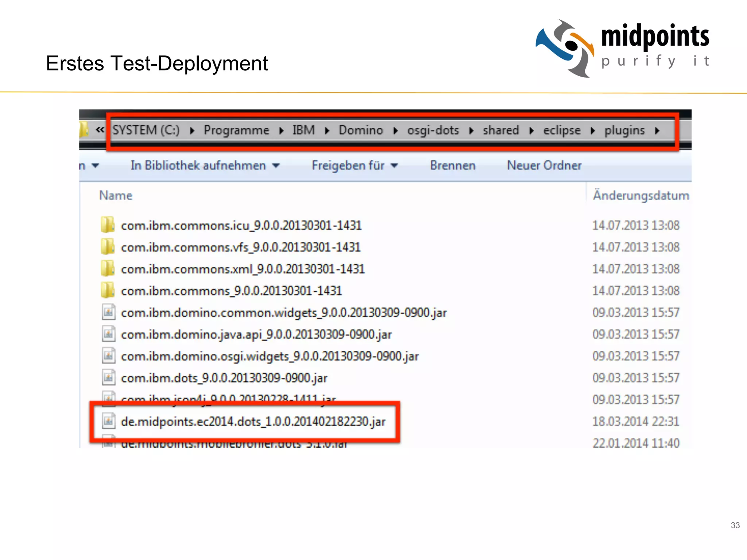Image resolution: width=747 pixels, height=560 pixels.
Task: Expand arrow after Programme breadcrumb
Action: [x=281, y=131]
